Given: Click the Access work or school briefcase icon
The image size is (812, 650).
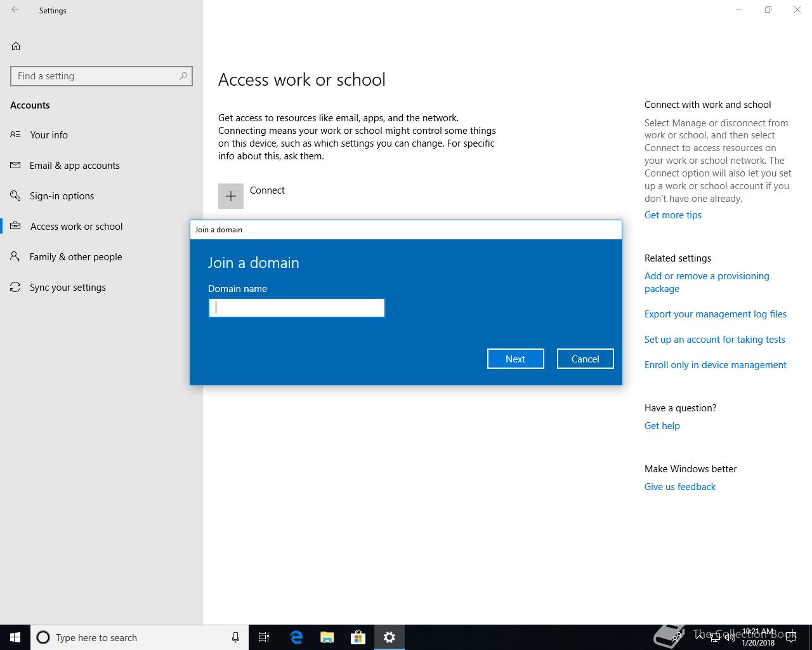Looking at the screenshot, I should click(x=15, y=226).
